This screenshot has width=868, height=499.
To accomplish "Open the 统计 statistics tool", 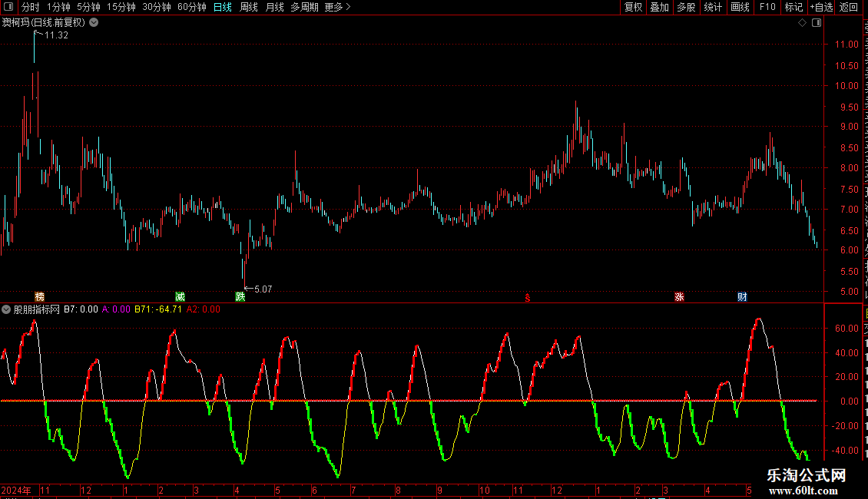I will click(x=712, y=7).
